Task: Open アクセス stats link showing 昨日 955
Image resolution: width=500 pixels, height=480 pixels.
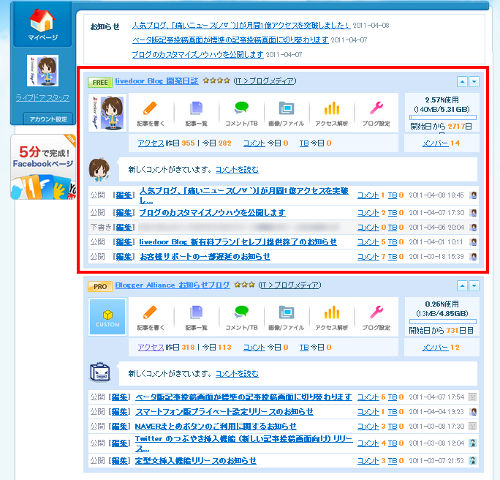Action: (151, 143)
